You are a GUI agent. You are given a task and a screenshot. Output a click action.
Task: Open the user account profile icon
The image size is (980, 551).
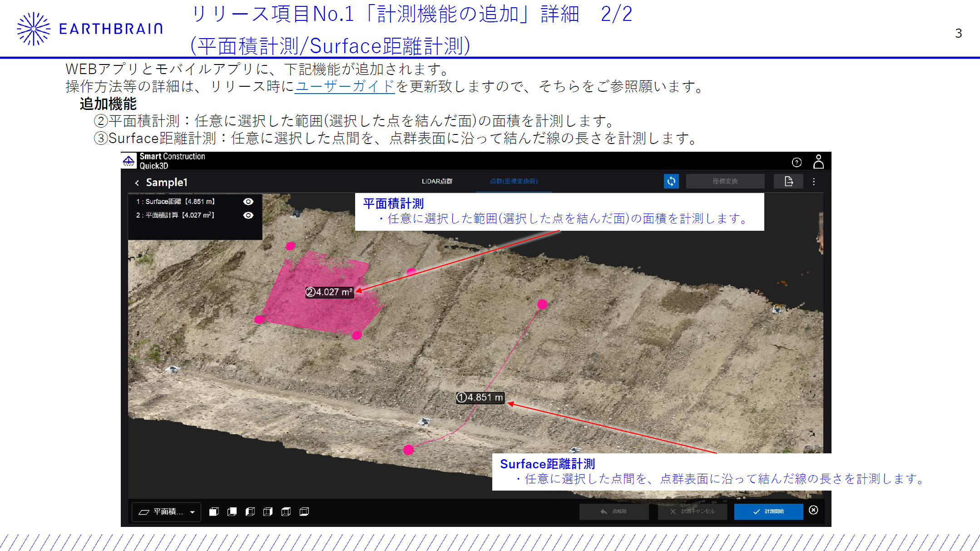(x=818, y=161)
